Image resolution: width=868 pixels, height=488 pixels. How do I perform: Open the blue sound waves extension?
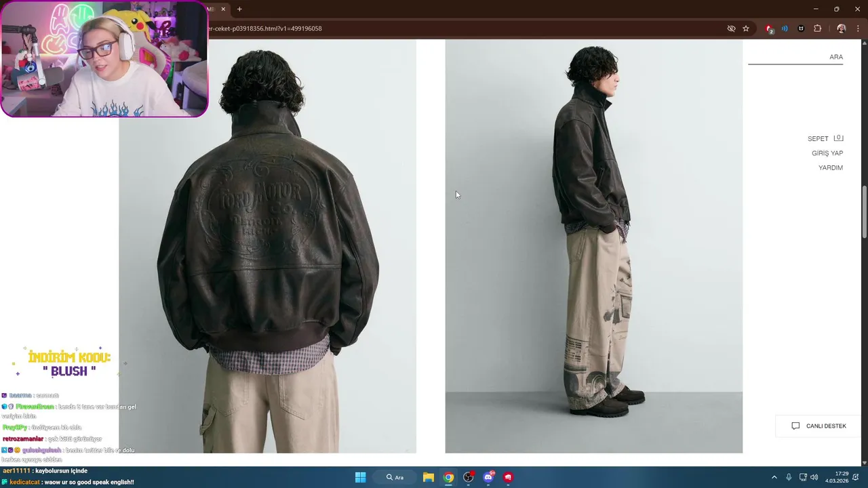click(785, 28)
